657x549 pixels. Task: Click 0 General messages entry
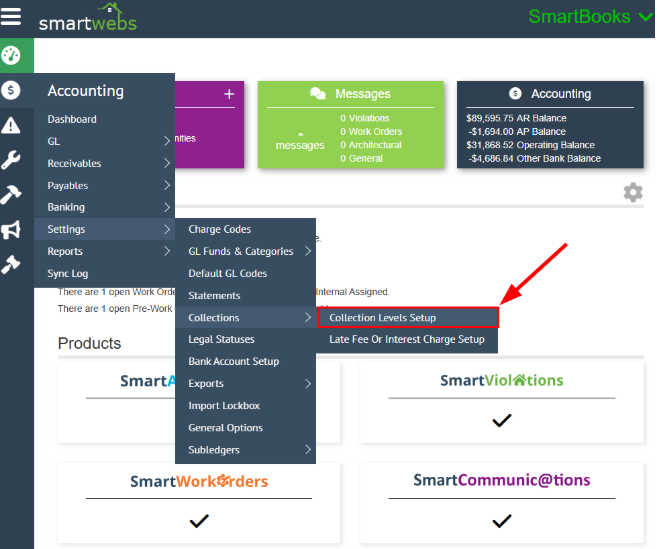coord(361,158)
